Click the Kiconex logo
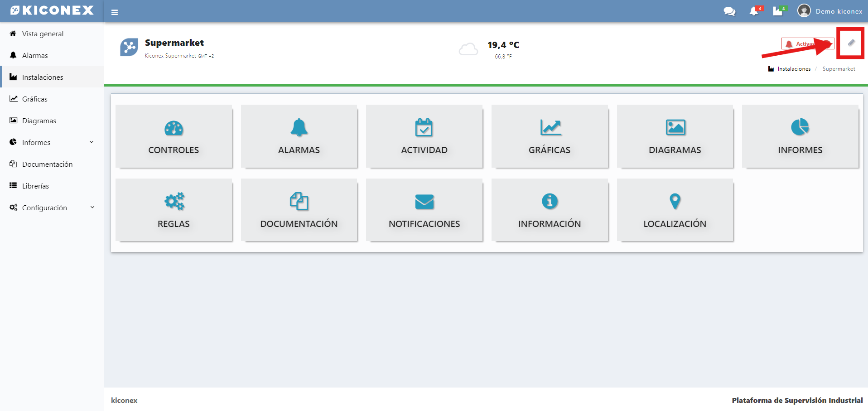 click(52, 10)
